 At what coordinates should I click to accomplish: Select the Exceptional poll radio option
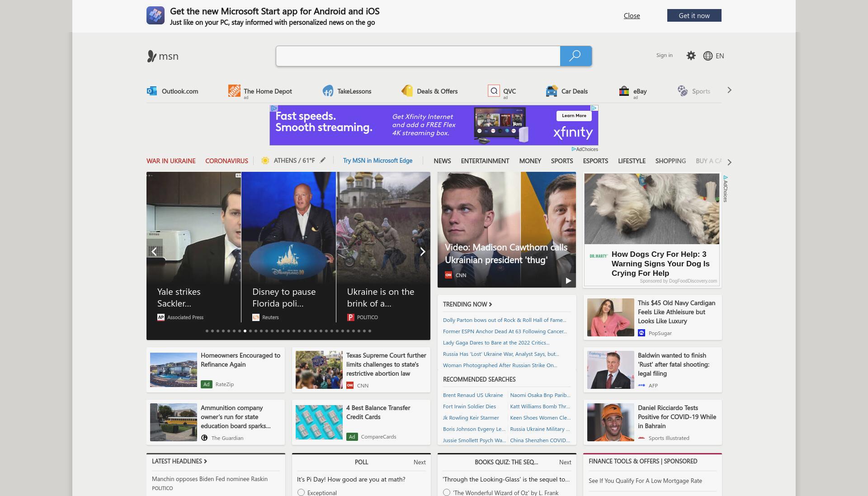click(301, 492)
